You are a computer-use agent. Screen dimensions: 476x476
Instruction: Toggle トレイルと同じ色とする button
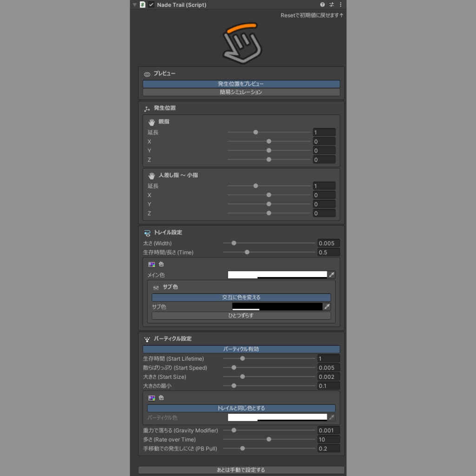241,408
